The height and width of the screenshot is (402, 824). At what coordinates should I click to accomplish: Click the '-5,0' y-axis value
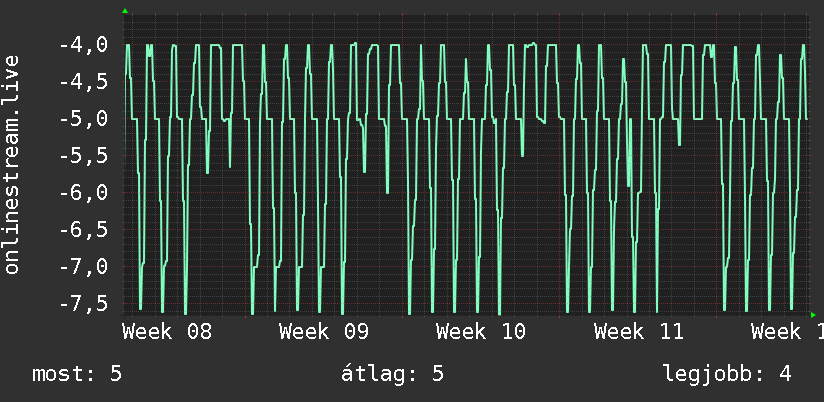pyautogui.click(x=83, y=119)
